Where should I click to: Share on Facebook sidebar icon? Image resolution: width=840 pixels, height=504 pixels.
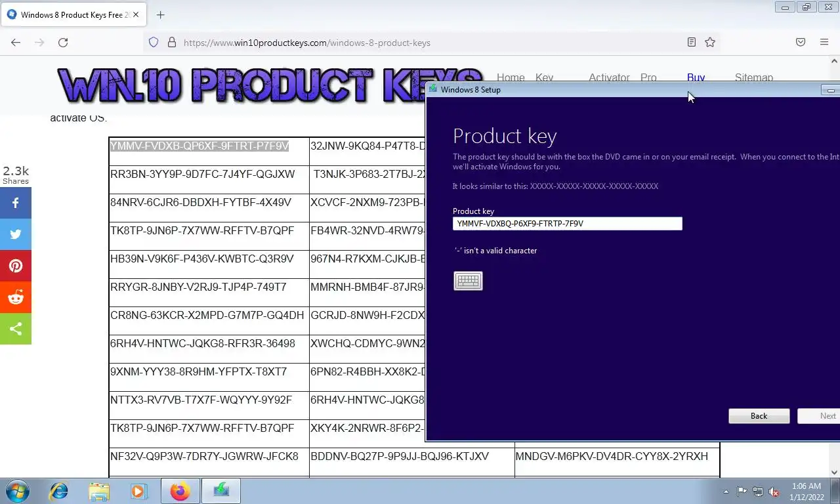16,203
